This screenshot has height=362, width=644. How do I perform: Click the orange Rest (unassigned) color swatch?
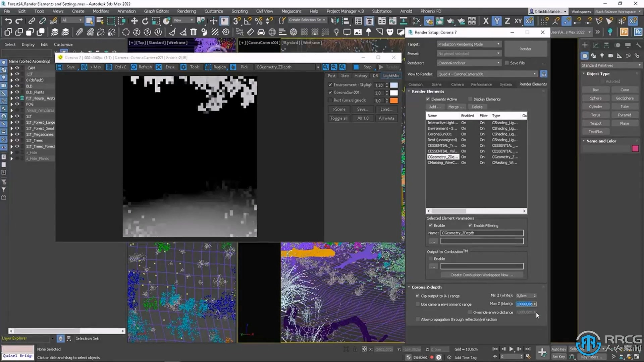coord(394,101)
